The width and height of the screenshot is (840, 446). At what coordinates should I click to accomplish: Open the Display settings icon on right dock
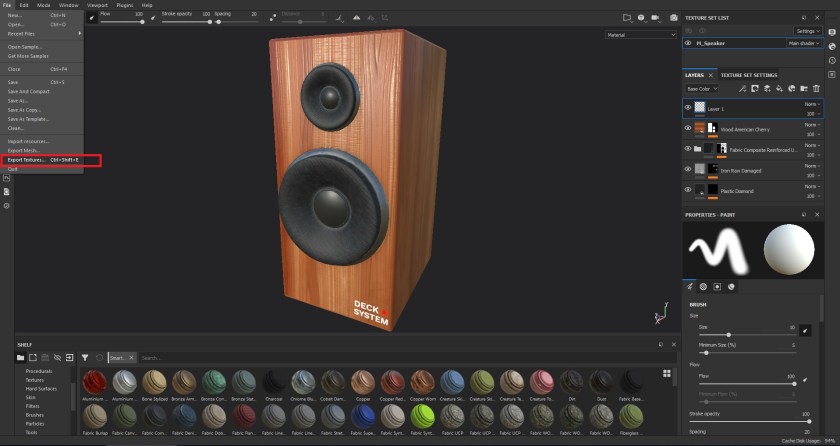coord(832,33)
